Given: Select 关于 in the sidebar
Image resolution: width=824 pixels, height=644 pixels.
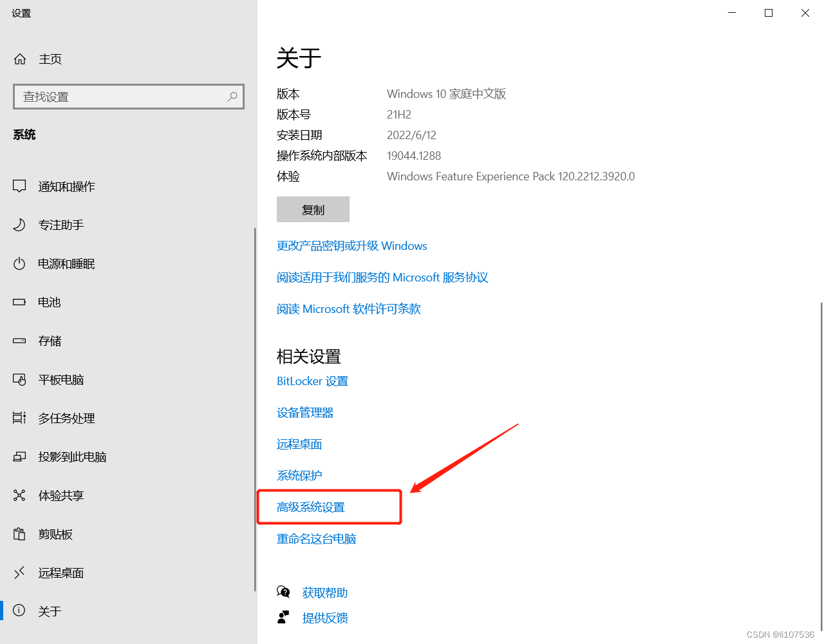Looking at the screenshot, I should [x=127, y=611].
